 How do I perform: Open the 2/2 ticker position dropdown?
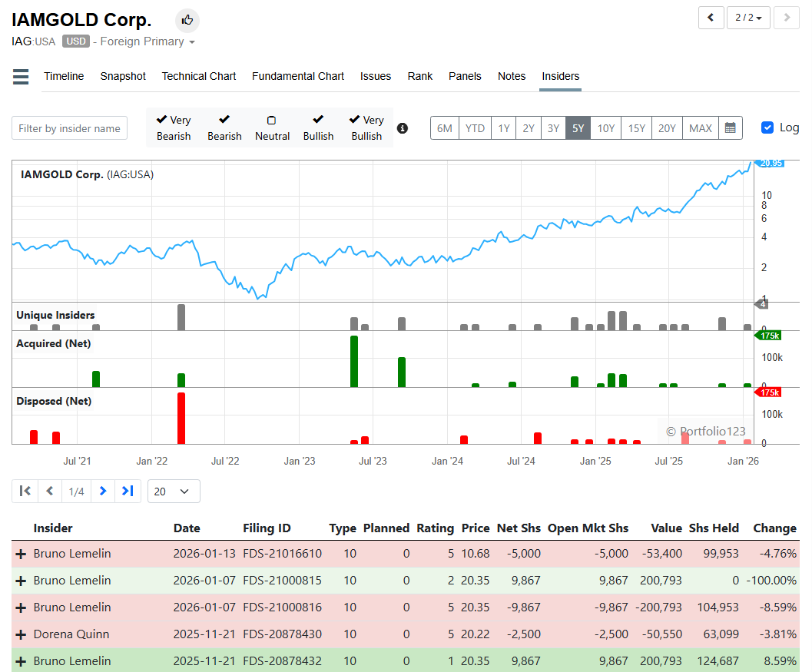pos(748,18)
